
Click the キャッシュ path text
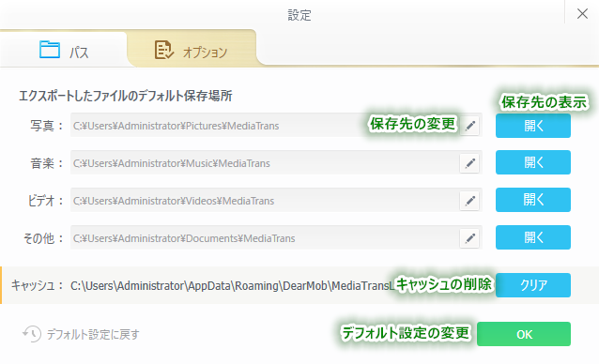pyautogui.click(x=233, y=286)
